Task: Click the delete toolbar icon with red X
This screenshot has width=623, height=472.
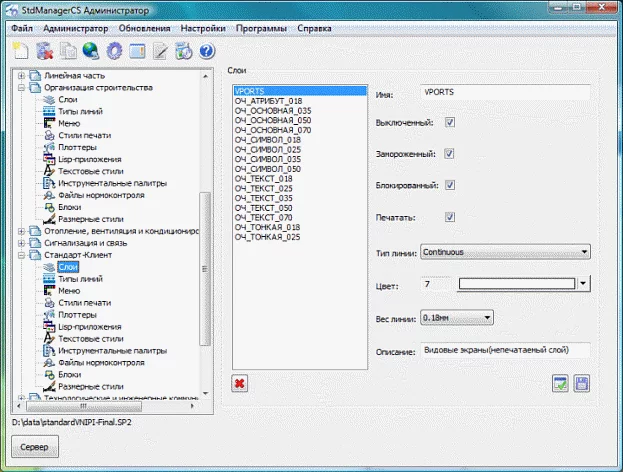Action: coord(46,51)
